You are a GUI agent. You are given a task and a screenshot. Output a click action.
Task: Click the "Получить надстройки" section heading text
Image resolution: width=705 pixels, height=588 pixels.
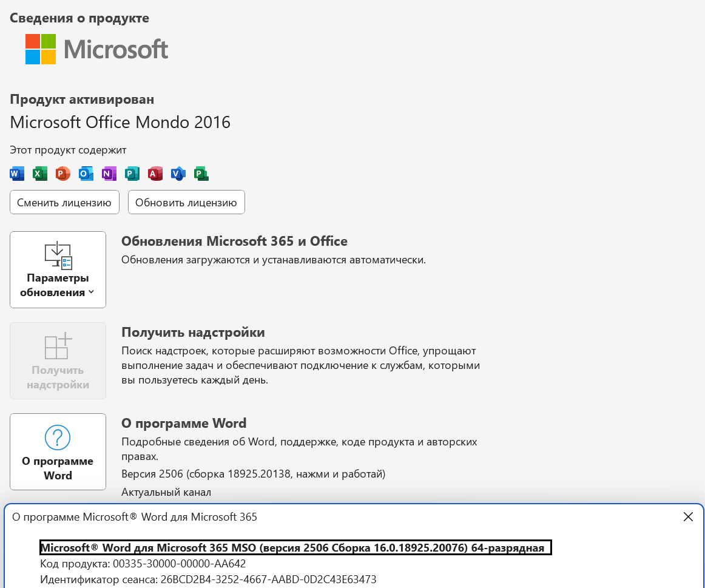click(193, 333)
